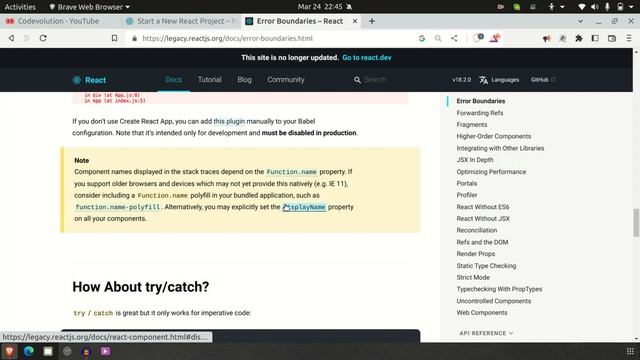Image resolution: width=640 pixels, height=360 pixels.
Task: Open the tab search dropdown chevron
Action: [x=580, y=21]
